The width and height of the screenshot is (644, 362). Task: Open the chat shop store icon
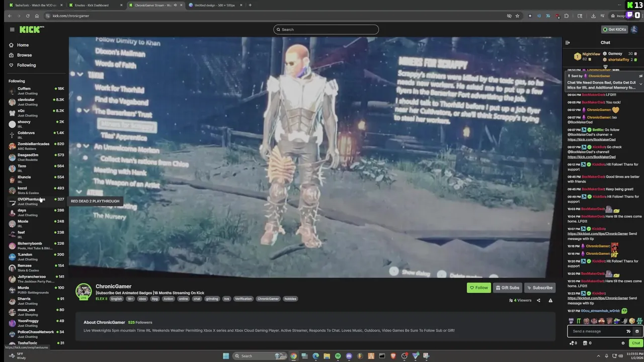pos(585,343)
